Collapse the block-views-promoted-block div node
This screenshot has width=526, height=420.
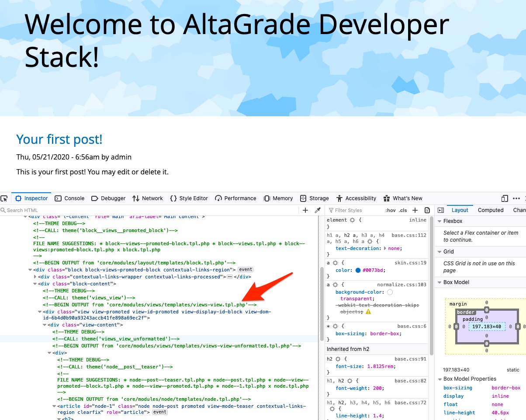coord(31,270)
